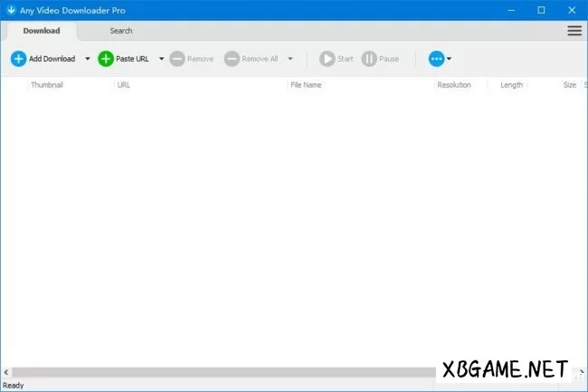Click the Remove minus icon
The width and height of the screenshot is (588, 392).
coord(177,59)
